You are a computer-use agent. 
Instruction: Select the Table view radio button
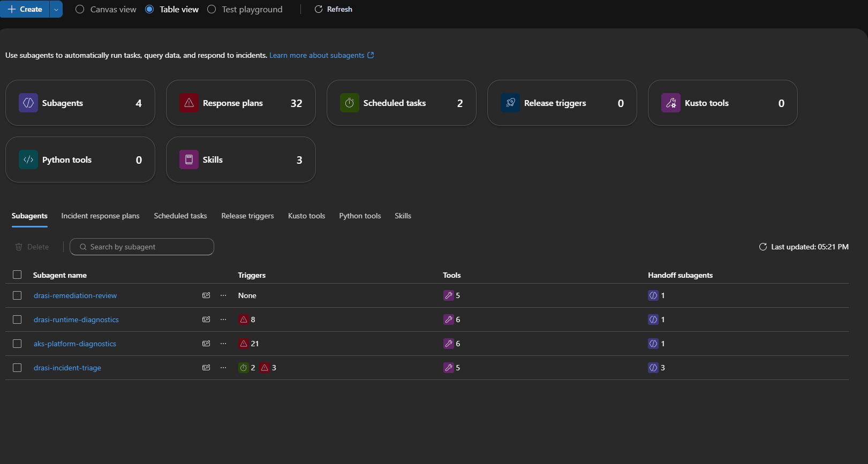149,9
